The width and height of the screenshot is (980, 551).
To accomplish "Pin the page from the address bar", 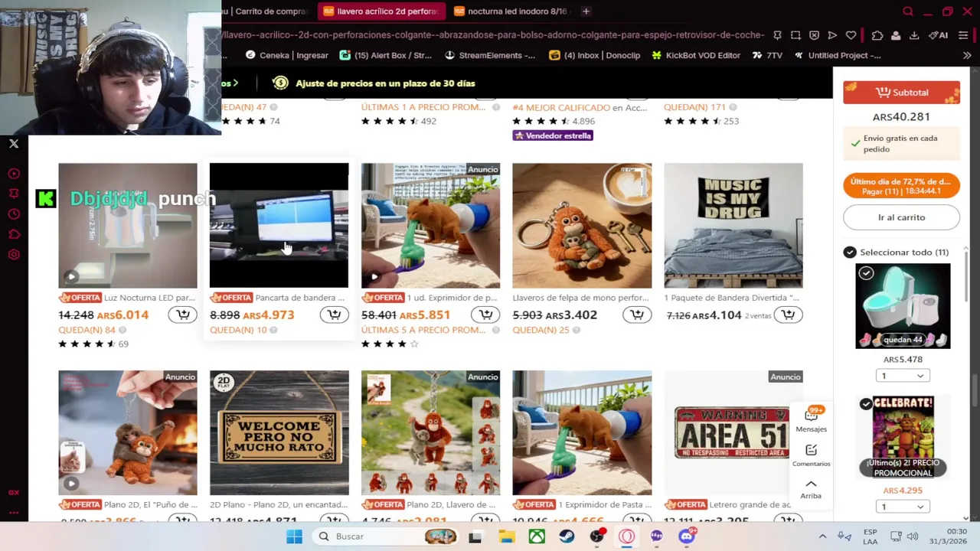I will (777, 35).
